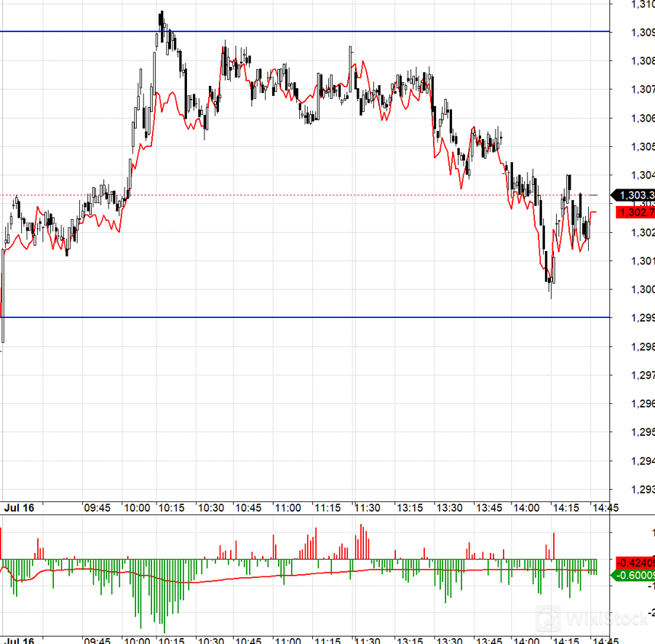Click the WikiStock watermark logo
655x644 pixels.
592,620
